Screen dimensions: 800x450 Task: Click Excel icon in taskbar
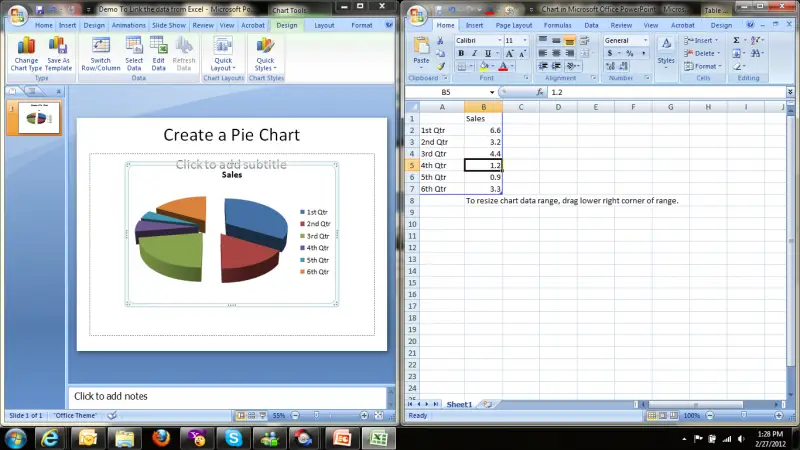(x=379, y=438)
